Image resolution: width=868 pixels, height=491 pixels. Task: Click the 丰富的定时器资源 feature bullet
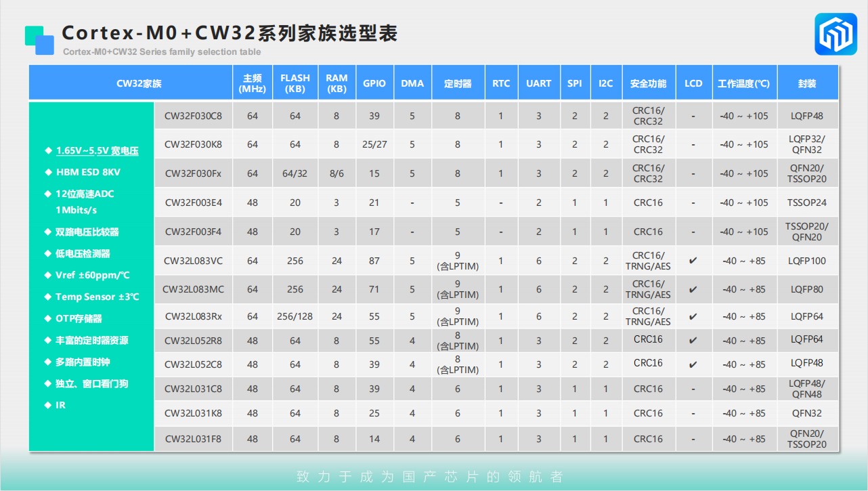(x=87, y=340)
